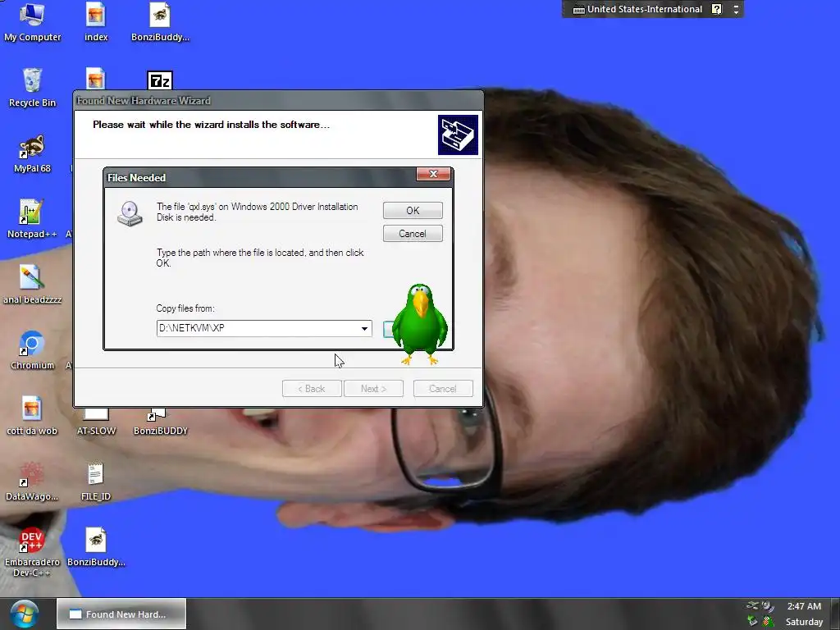Launch Embarcadero Dev-C++ shortcut
Viewport: 840px width, 630px height.
pos(32,552)
